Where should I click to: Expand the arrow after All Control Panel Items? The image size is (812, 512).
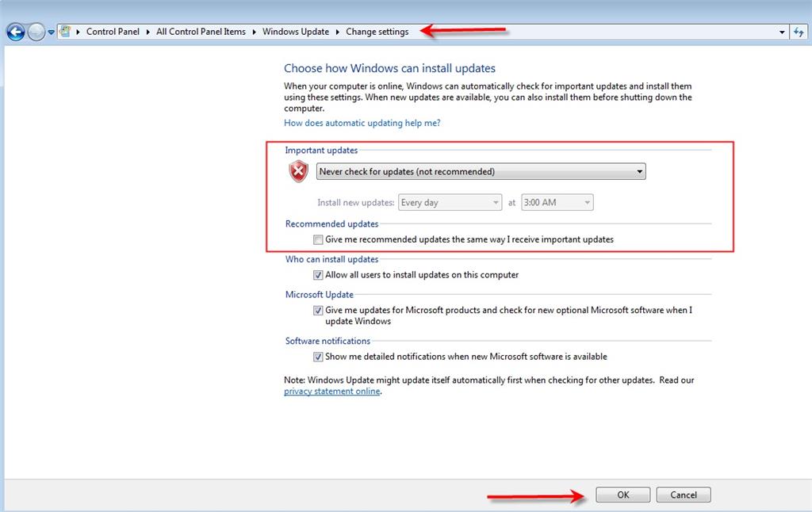255,32
